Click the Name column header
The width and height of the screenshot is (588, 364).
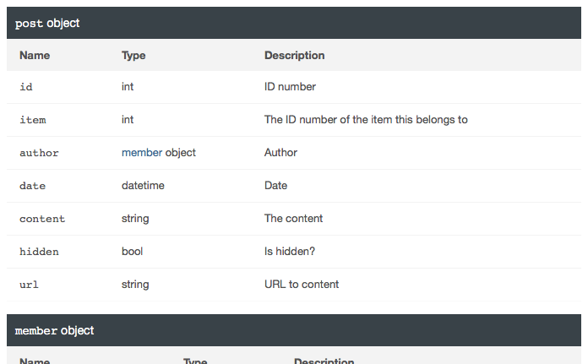coord(35,56)
